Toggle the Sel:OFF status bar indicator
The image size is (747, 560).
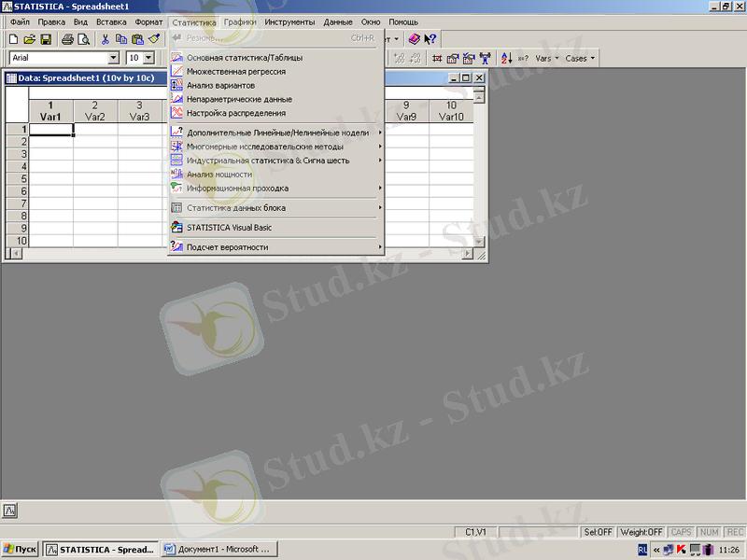coord(598,531)
